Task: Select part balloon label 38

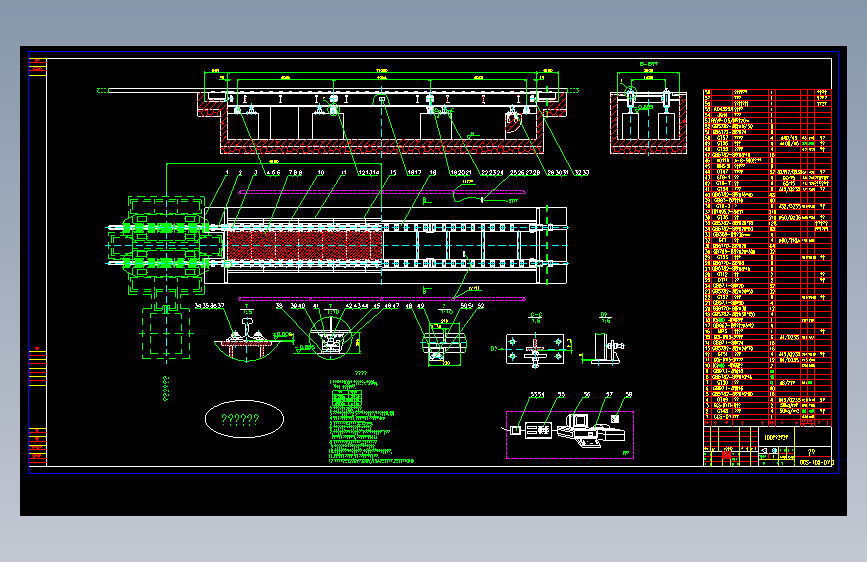Action: click(279, 306)
